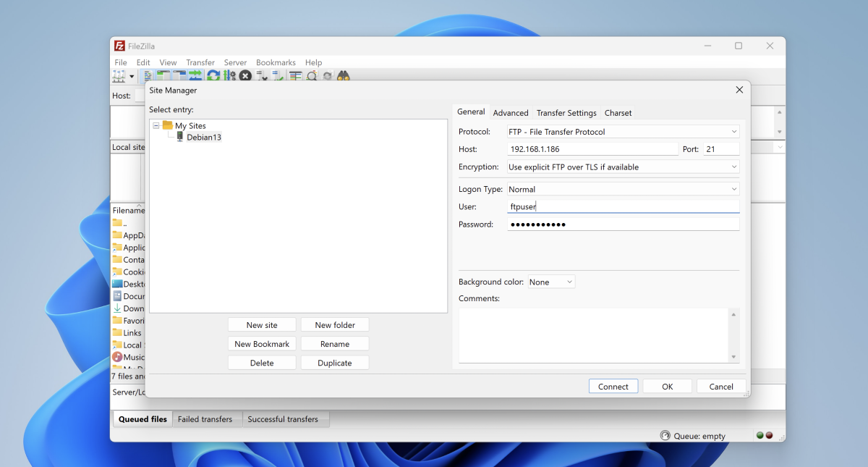
Task: Open the directory listing filters icon
Action: [295, 76]
